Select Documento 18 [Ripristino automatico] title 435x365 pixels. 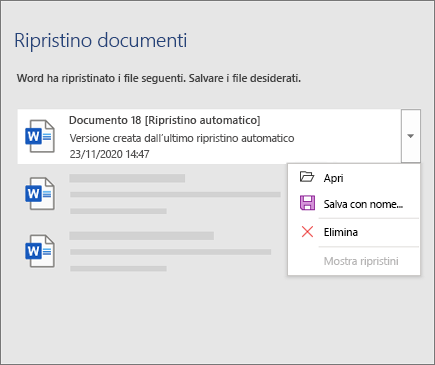click(x=165, y=120)
